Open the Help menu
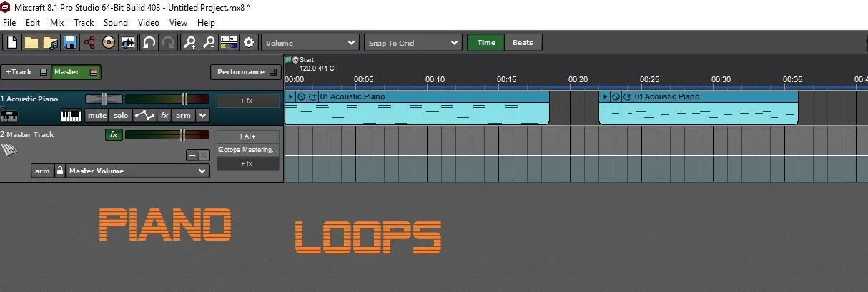 [206, 23]
